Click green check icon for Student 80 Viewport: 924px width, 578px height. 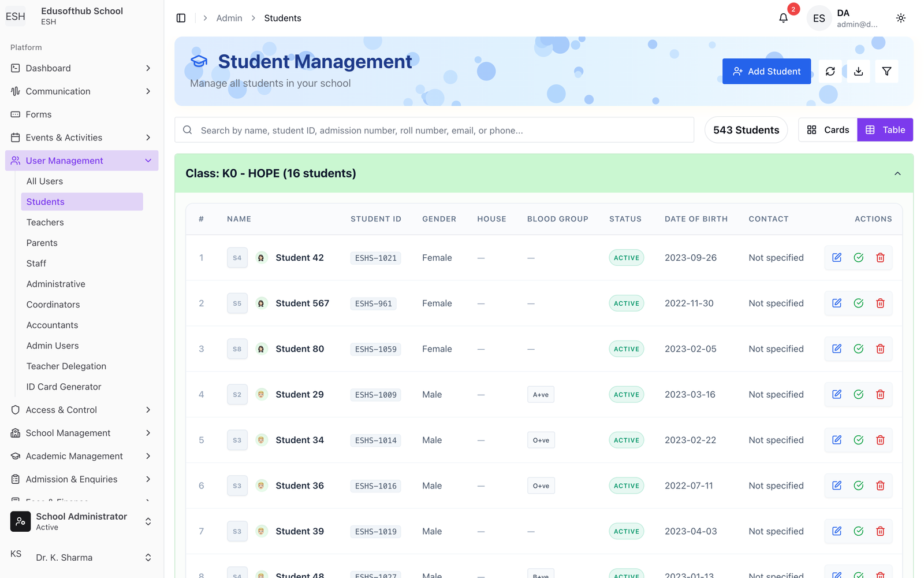pos(858,349)
